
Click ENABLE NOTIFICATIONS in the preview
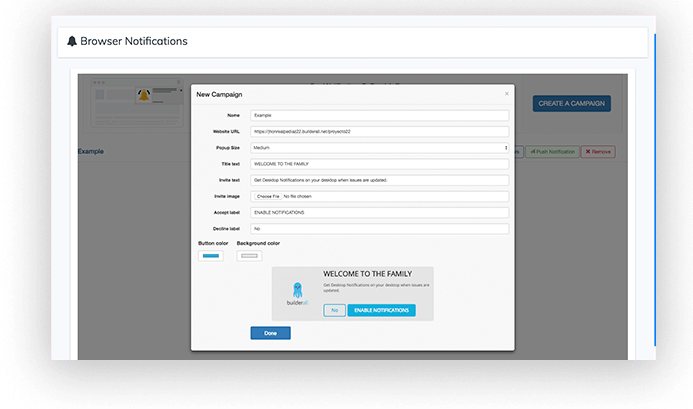click(x=381, y=311)
